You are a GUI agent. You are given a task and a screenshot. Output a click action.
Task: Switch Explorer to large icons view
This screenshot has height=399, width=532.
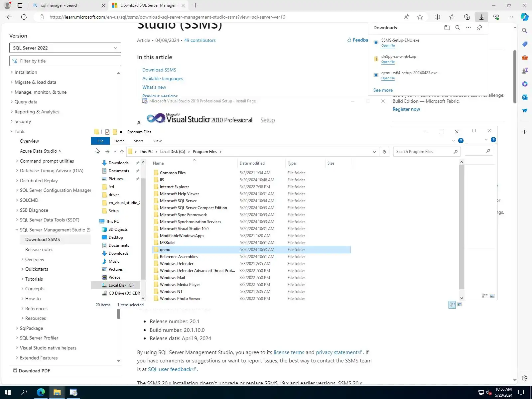460,305
